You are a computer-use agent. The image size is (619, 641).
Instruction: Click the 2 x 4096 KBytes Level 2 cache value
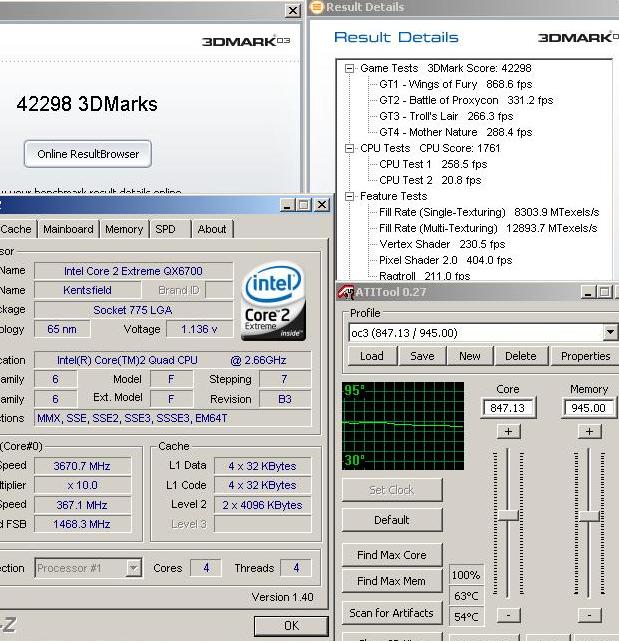pyautogui.click(x=262, y=505)
